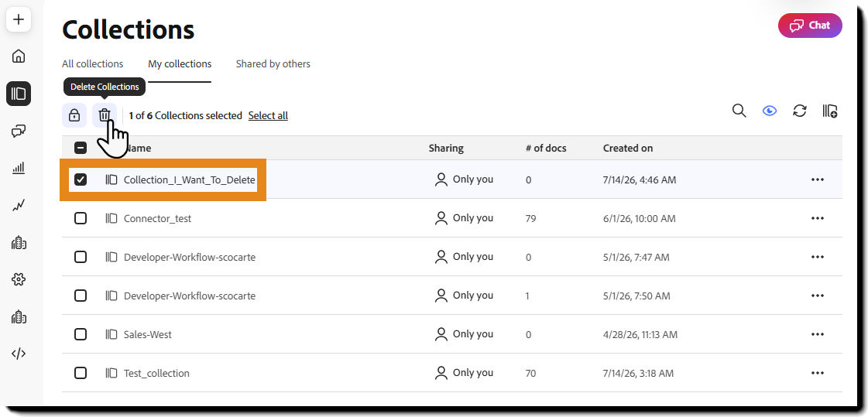868x417 pixels.
Task: Go to Home in the sidebar
Action: click(x=19, y=56)
